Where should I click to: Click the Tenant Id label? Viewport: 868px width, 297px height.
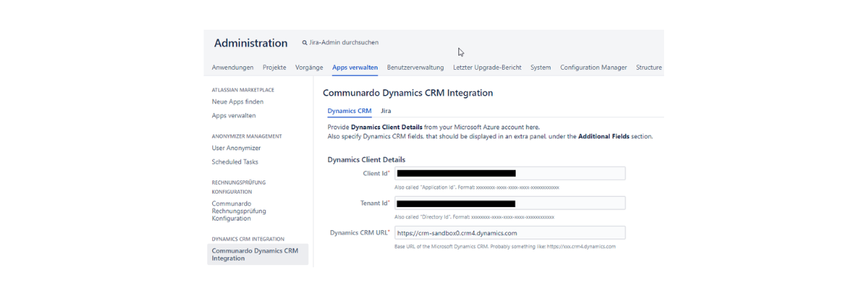pyautogui.click(x=375, y=203)
